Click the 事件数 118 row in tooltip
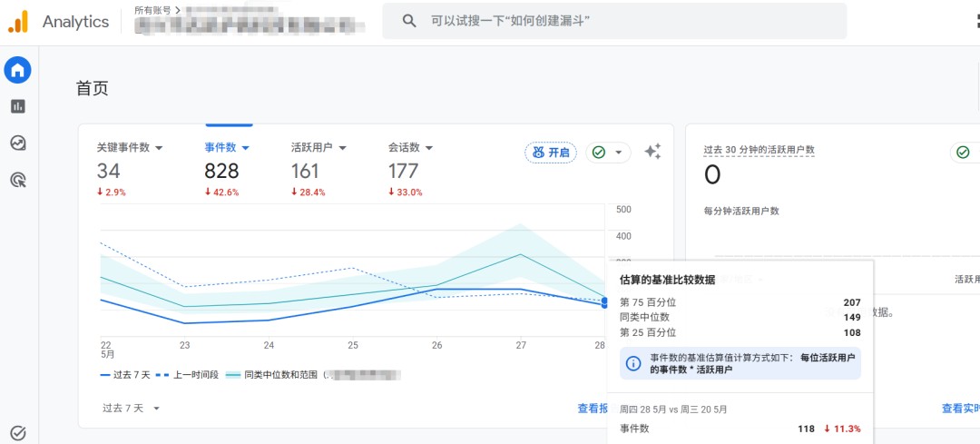 click(x=740, y=429)
